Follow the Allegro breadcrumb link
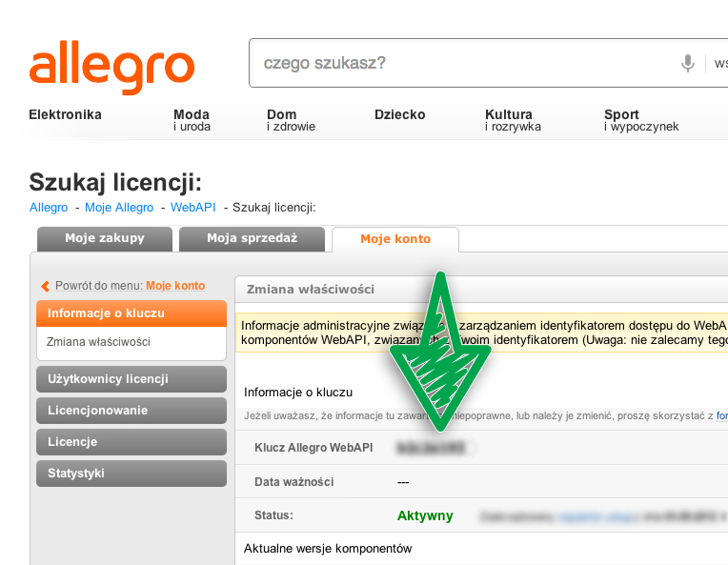 pyautogui.click(x=49, y=208)
